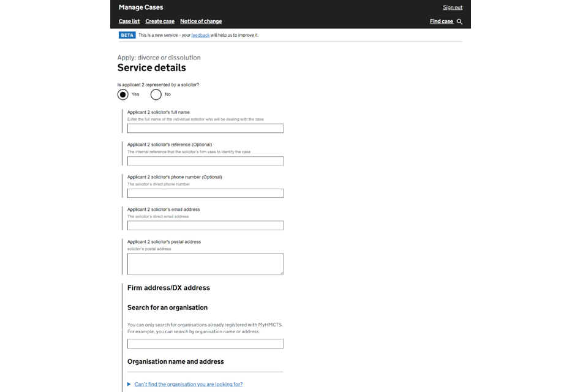Open the Case list menu item
The image size is (588, 392).
(x=129, y=21)
